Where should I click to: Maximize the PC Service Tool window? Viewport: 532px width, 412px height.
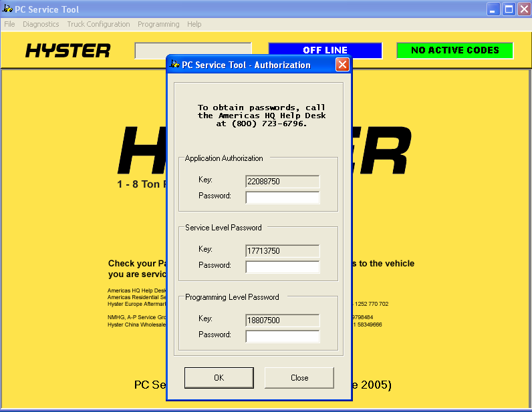[x=509, y=9]
